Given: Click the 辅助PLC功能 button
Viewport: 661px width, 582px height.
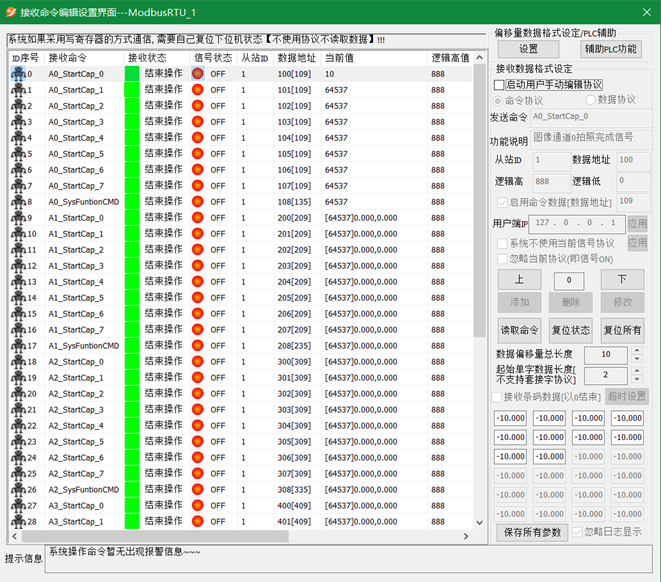Looking at the screenshot, I should 611,49.
